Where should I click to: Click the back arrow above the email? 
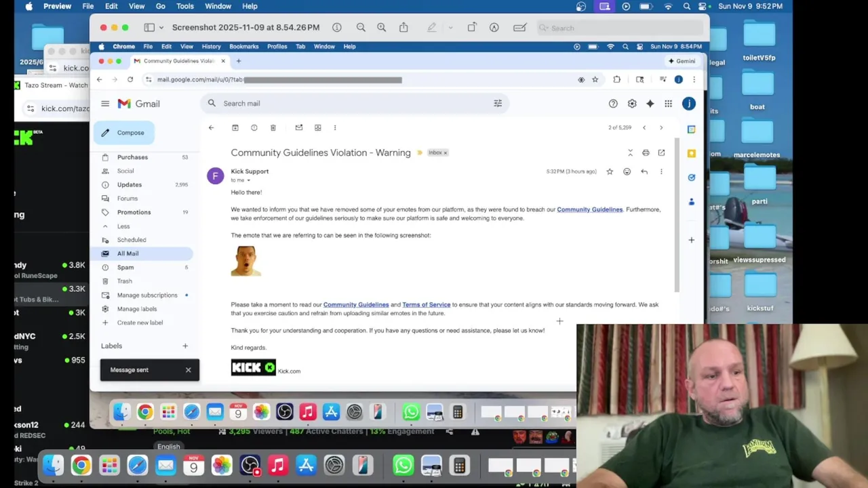point(211,127)
